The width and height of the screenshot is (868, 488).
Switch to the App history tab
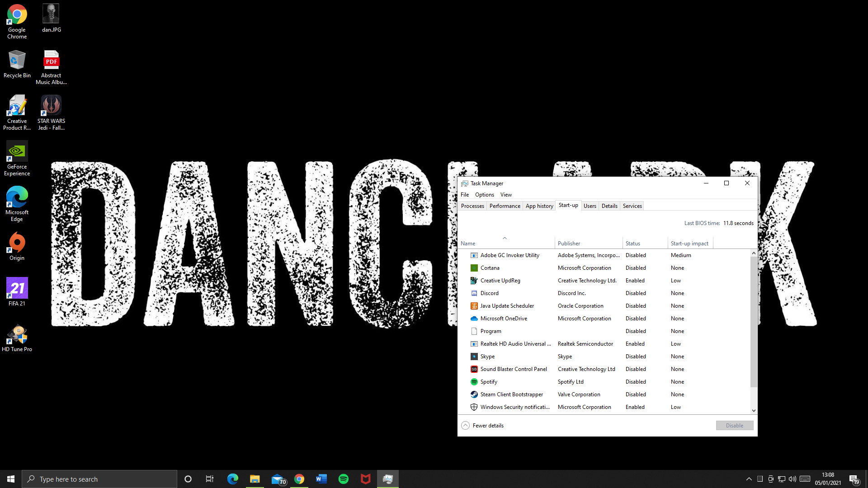539,206
